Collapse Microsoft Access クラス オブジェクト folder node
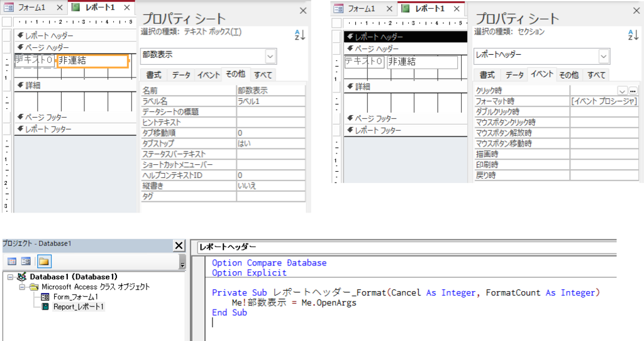 point(21,287)
